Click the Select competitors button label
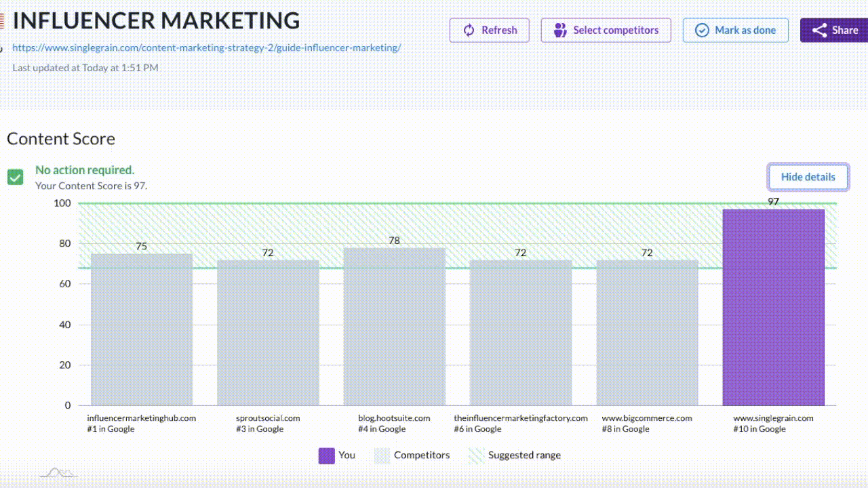This screenshot has height=488, width=868. pos(616,30)
